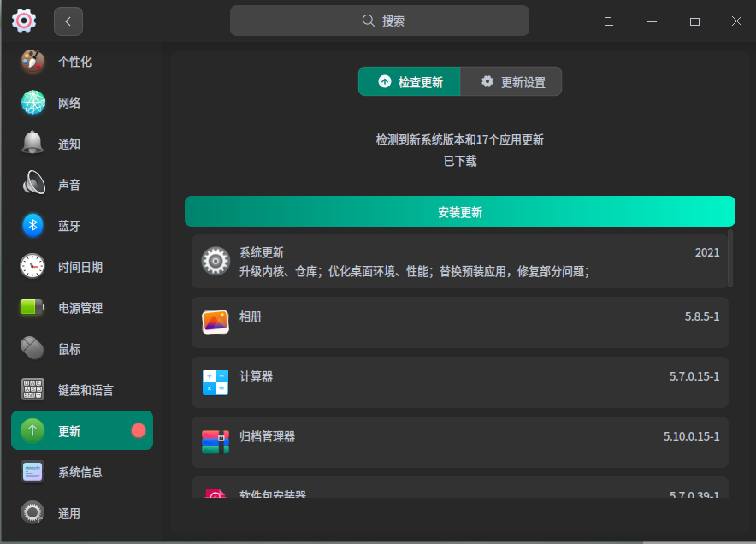This screenshot has width=756, height=544.
Task: Click the 相册 entry name
Action: point(251,316)
